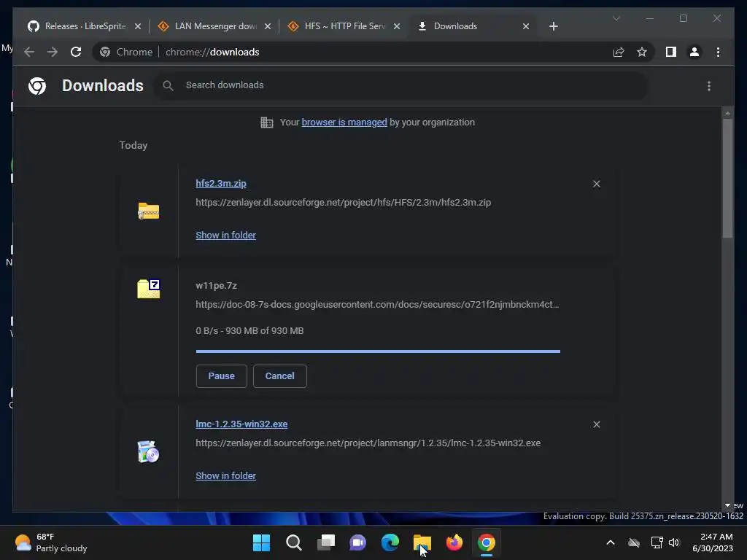Open Chrome's three-dot main menu
The width and height of the screenshot is (747, 560).
[x=718, y=52]
